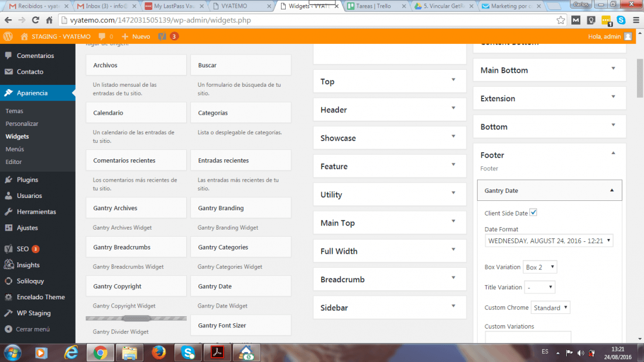The width and height of the screenshot is (644, 362).
Task: Go to Menús submenu link
Action: coord(15,149)
